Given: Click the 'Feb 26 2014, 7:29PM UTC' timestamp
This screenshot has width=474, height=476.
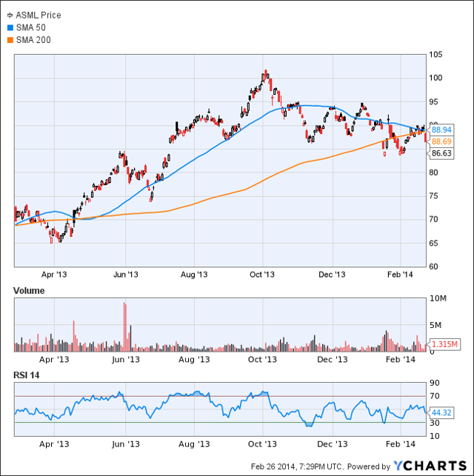Looking at the screenshot, I should (297, 466).
